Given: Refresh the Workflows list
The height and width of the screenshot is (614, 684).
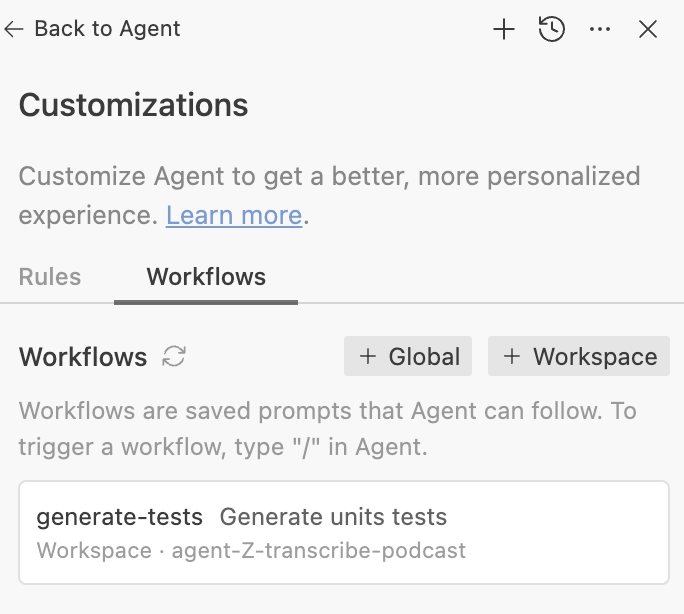Looking at the screenshot, I should click(174, 356).
